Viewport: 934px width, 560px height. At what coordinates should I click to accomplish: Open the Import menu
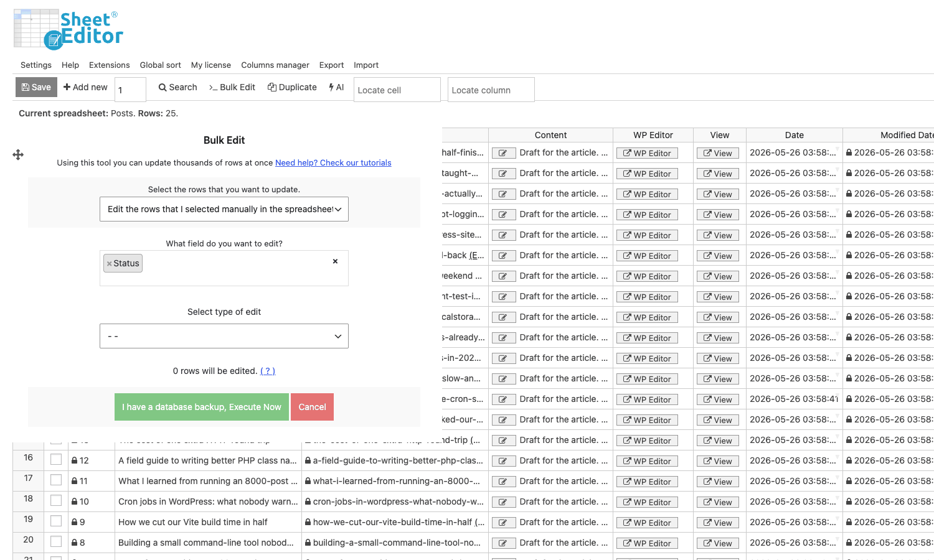pyautogui.click(x=366, y=65)
